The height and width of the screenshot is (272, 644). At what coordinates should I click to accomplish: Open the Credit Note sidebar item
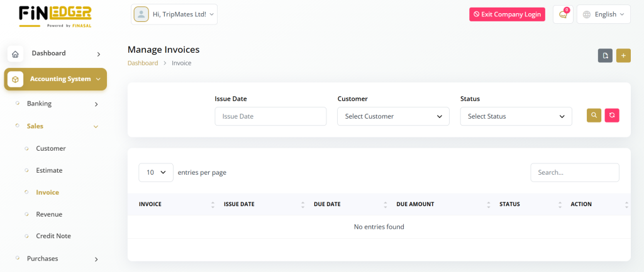pyautogui.click(x=53, y=236)
